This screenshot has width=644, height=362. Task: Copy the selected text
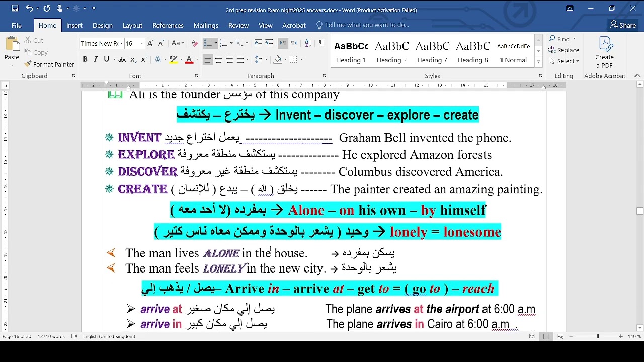[36, 52]
